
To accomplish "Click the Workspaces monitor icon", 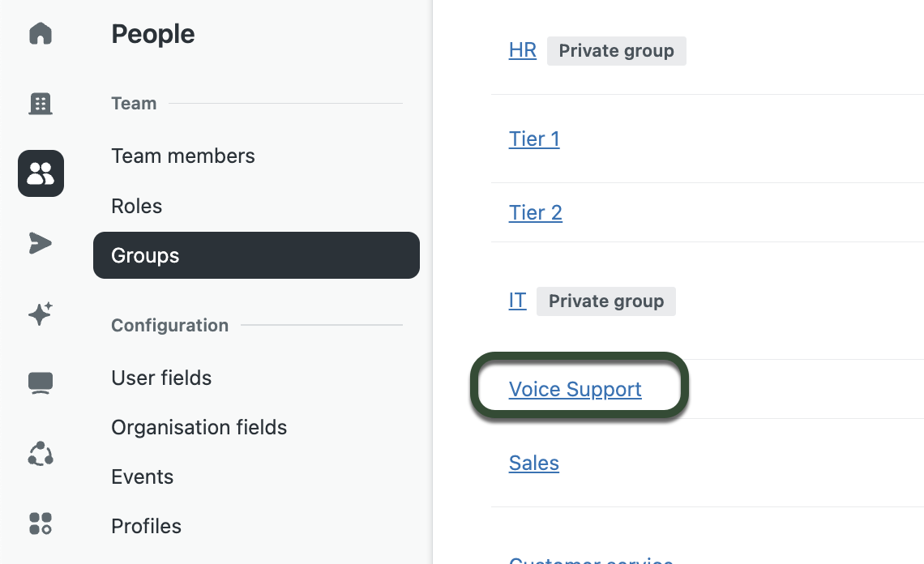I will click(x=40, y=383).
